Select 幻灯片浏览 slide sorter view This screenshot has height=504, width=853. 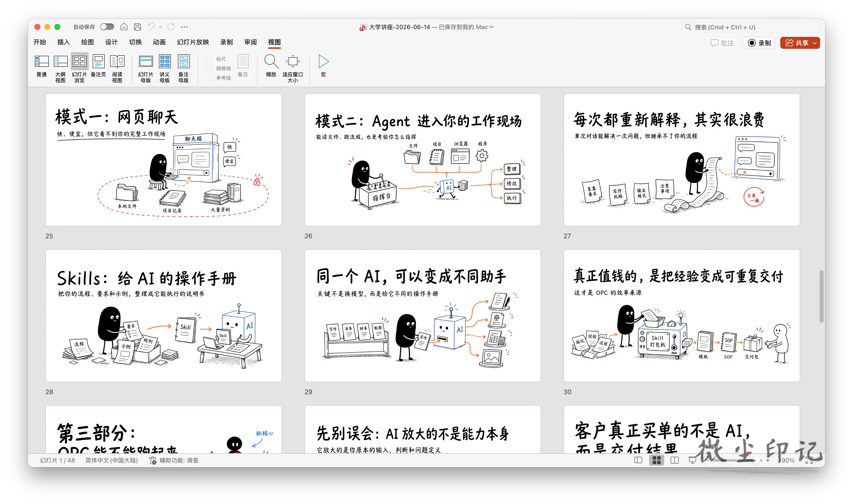point(79,68)
